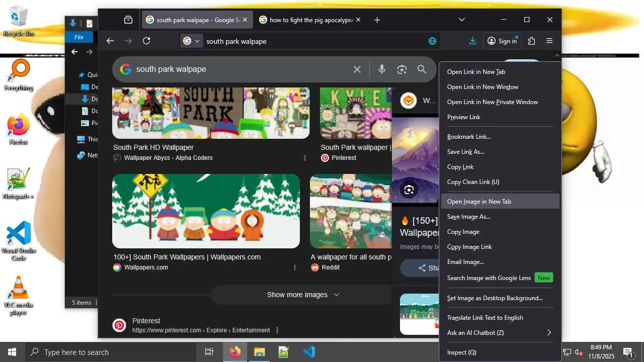Screen dimensions: 644x362
Task: Select Preview Link from the context menu
Action: click(500, 117)
